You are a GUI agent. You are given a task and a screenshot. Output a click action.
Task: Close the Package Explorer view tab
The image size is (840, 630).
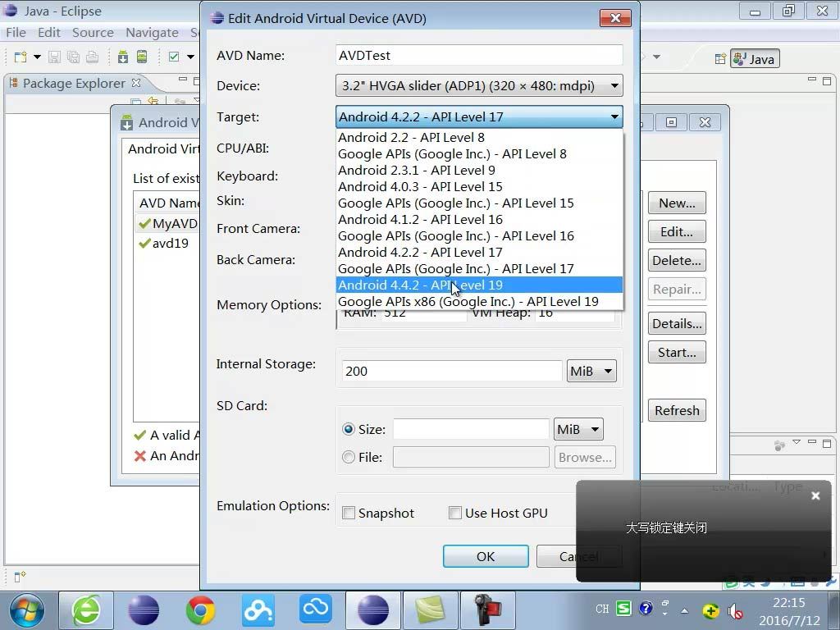coord(136,83)
